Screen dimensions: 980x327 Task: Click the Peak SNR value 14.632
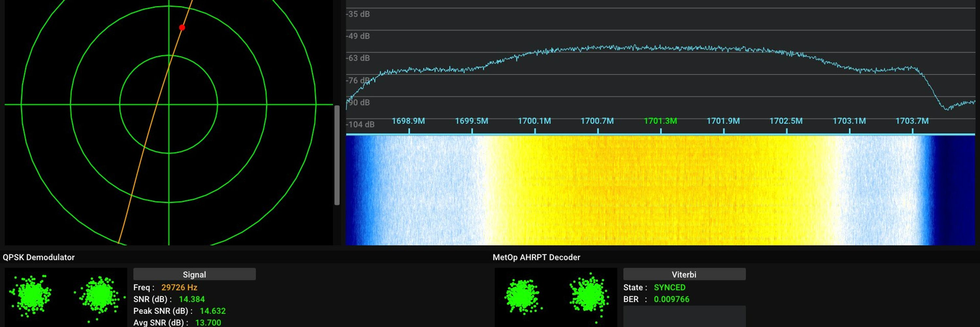pos(213,311)
